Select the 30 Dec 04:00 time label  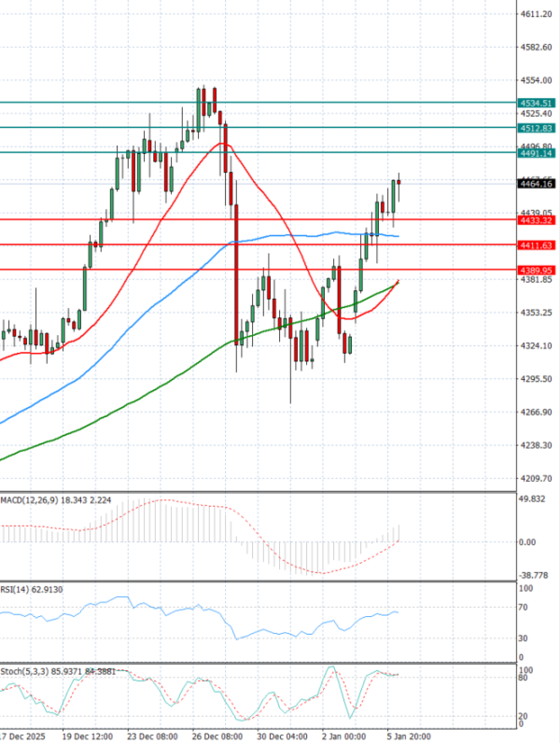click(281, 735)
